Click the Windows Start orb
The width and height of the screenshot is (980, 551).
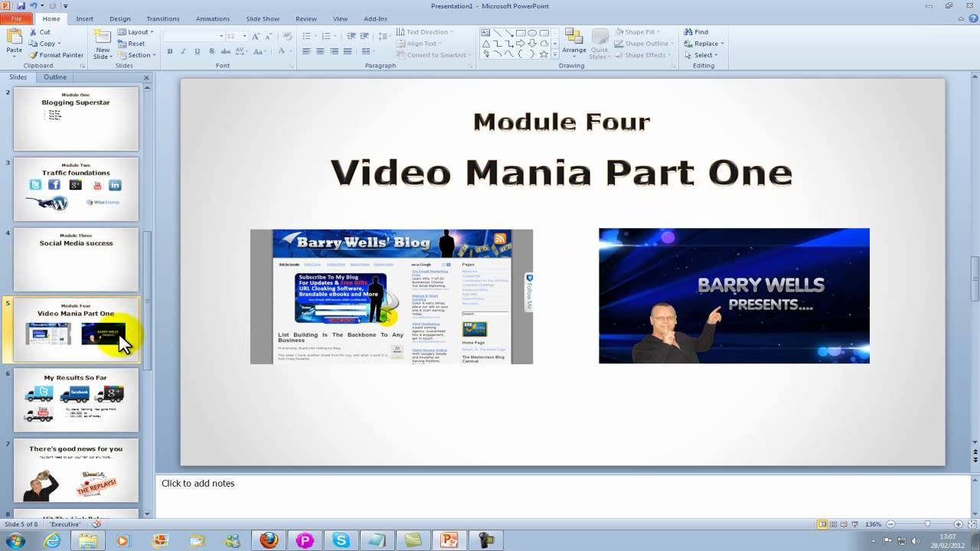point(15,540)
